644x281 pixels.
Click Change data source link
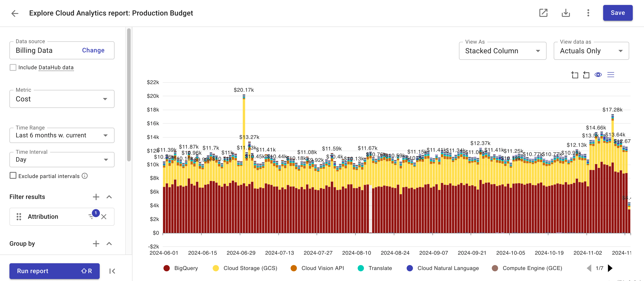point(93,50)
